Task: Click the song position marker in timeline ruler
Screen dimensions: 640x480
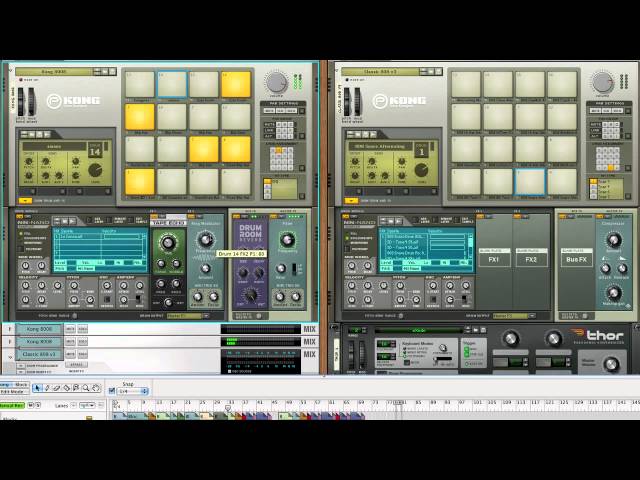Action: coord(228,407)
